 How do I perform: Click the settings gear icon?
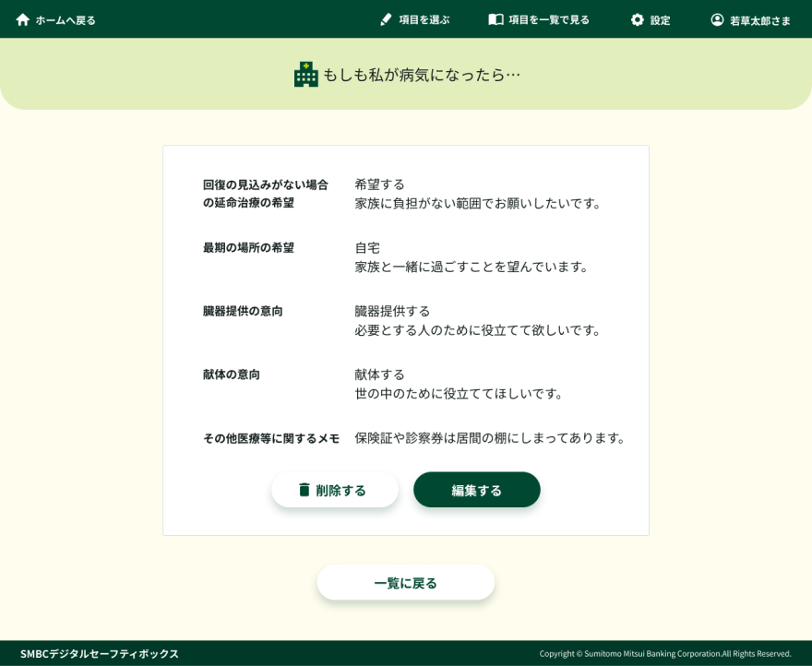[637, 19]
